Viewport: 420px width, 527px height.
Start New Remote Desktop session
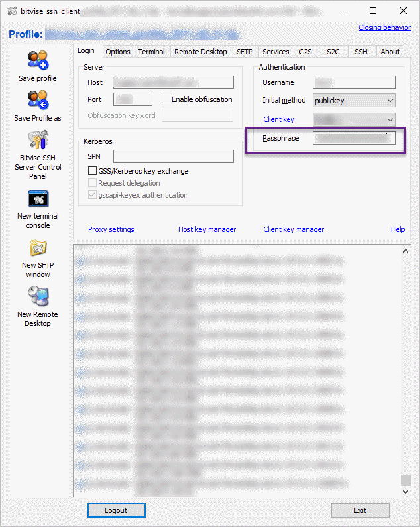(x=37, y=297)
